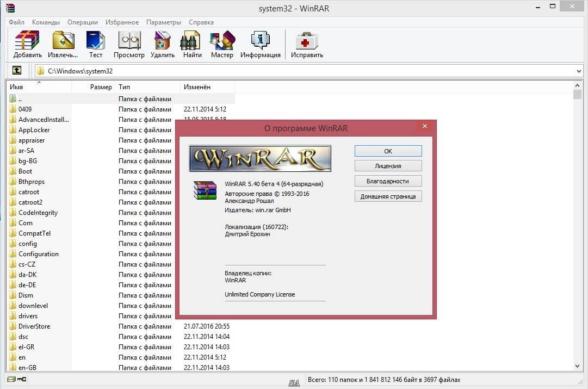Image resolution: width=588 pixels, height=389 pixels.
Task: Select the 0409 folder icon
Action: [x=13, y=109]
